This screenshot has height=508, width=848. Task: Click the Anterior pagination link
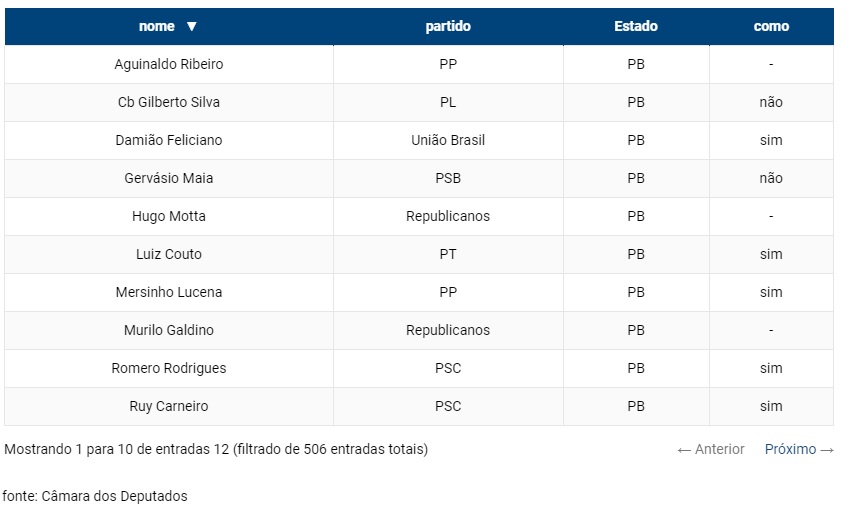coord(711,450)
